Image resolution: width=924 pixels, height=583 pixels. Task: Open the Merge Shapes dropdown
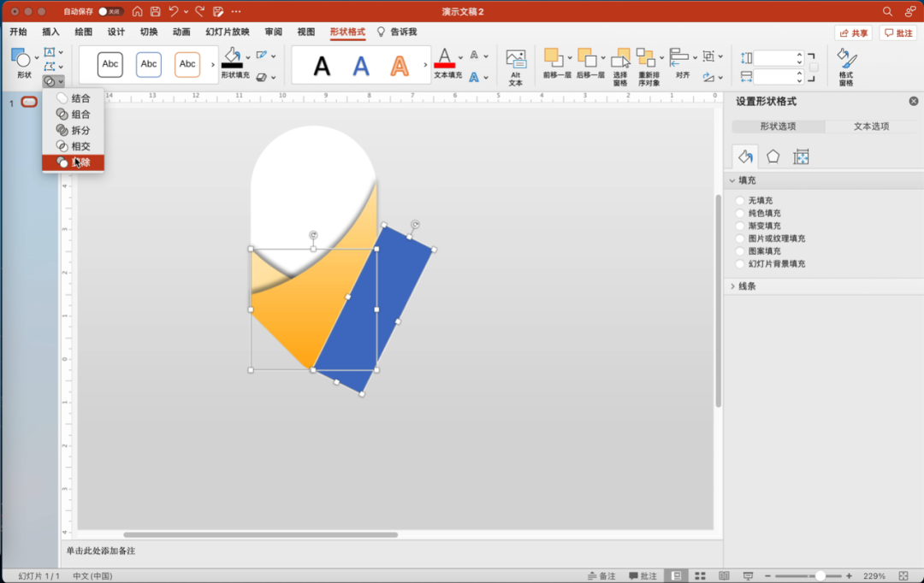point(53,81)
